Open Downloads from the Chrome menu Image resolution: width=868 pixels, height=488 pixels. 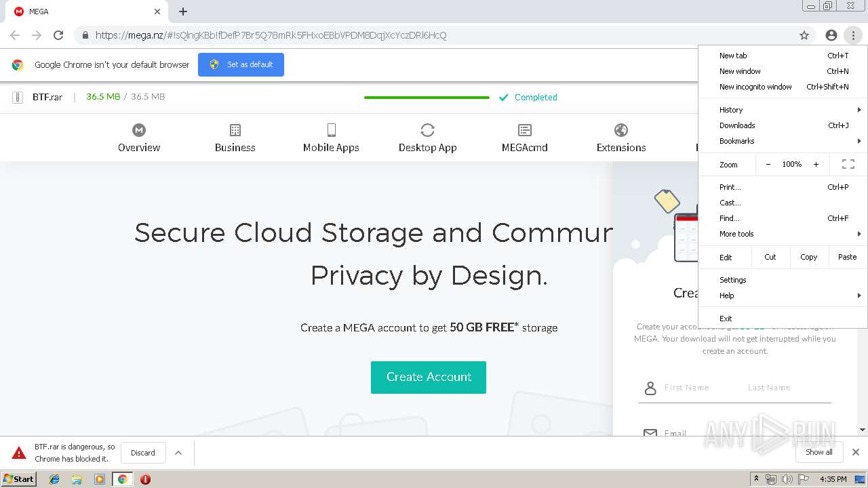(783, 125)
